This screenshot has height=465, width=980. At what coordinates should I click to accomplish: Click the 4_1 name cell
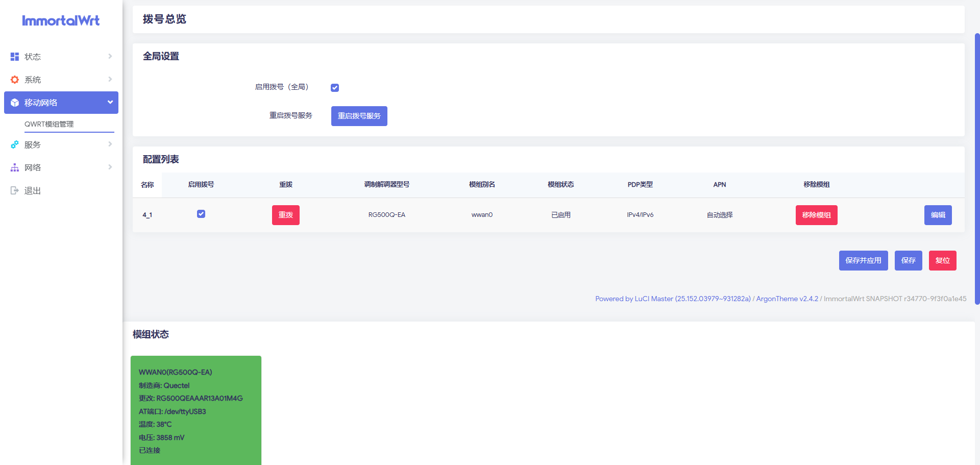148,215
